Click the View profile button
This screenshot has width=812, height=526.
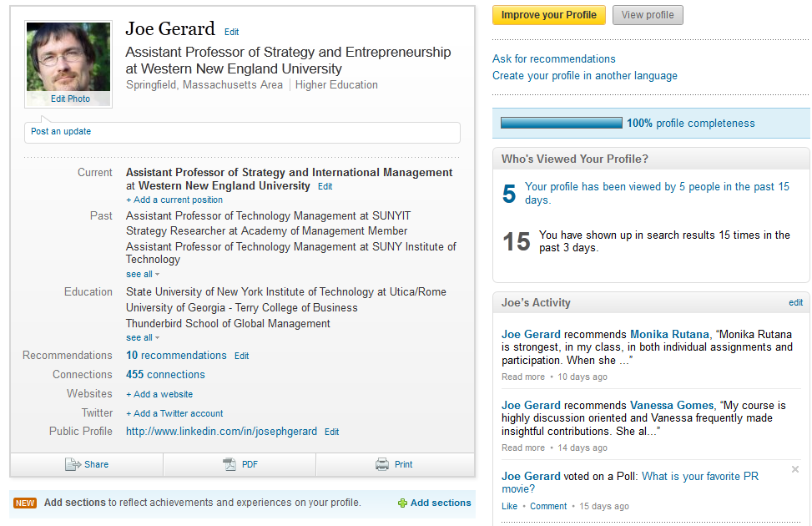point(648,15)
